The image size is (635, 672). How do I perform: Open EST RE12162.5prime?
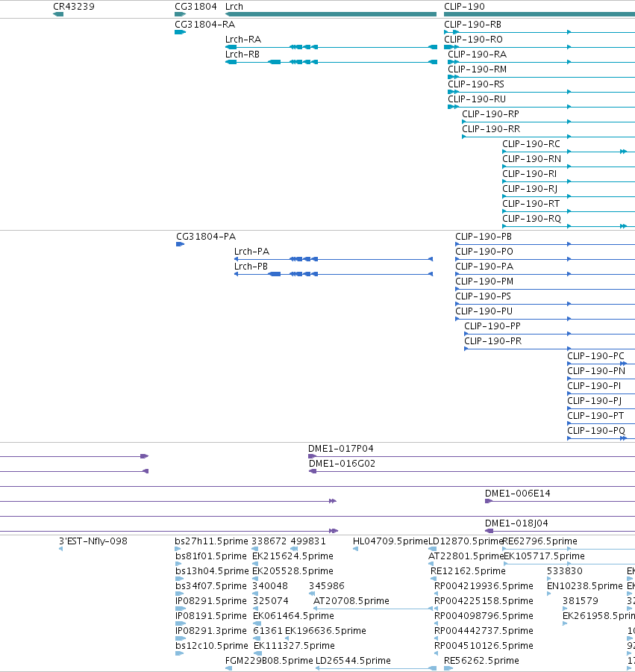click(x=468, y=572)
